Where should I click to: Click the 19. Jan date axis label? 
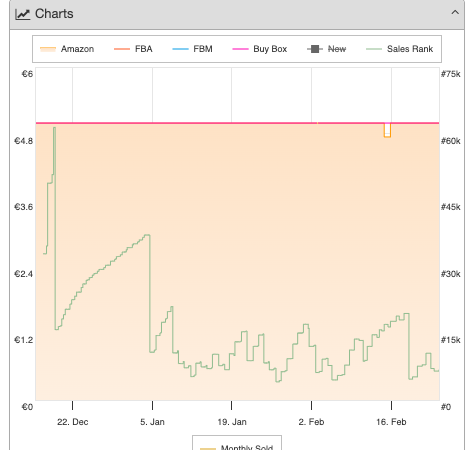pyautogui.click(x=232, y=422)
